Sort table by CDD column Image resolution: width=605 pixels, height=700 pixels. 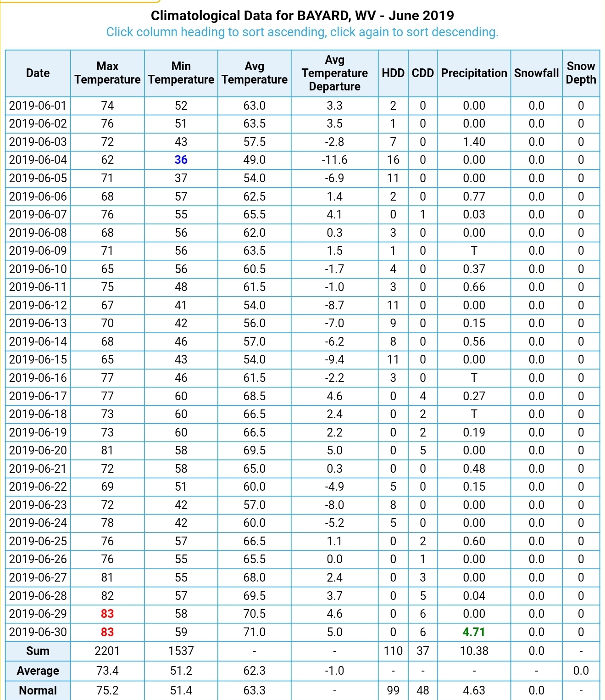(x=422, y=73)
